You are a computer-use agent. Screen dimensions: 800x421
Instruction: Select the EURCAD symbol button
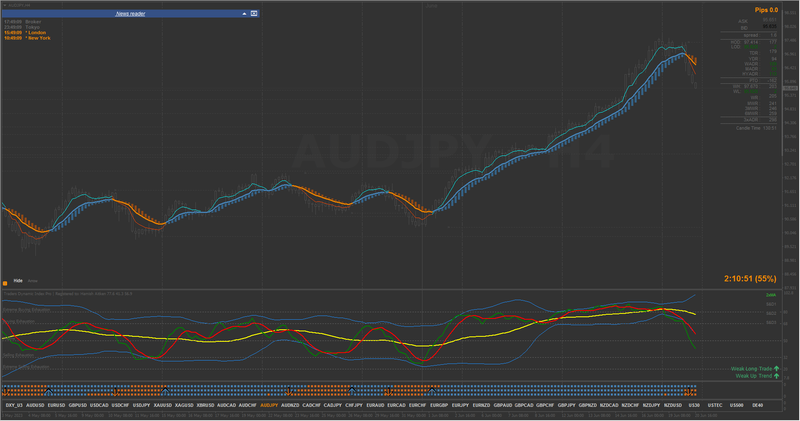pos(396,405)
